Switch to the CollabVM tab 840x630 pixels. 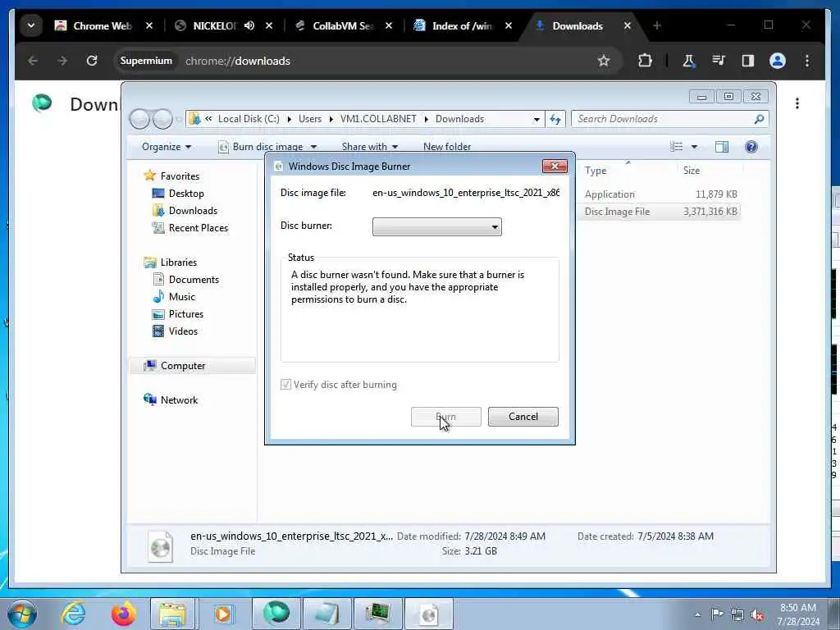coord(343,25)
